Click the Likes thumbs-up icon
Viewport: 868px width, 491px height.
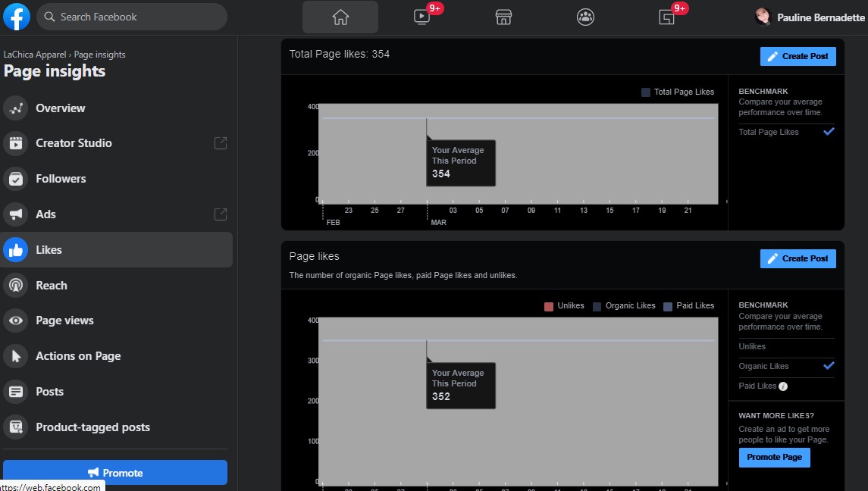point(15,249)
